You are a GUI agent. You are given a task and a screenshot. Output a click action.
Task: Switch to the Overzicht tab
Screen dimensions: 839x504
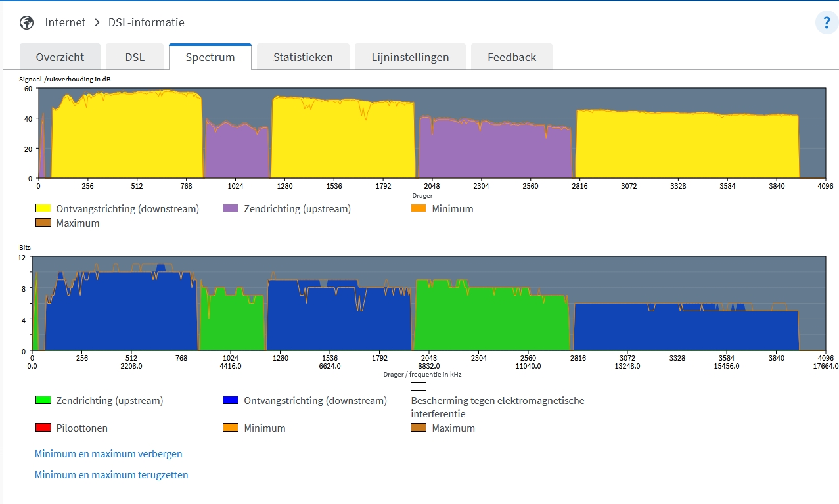click(60, 57)
